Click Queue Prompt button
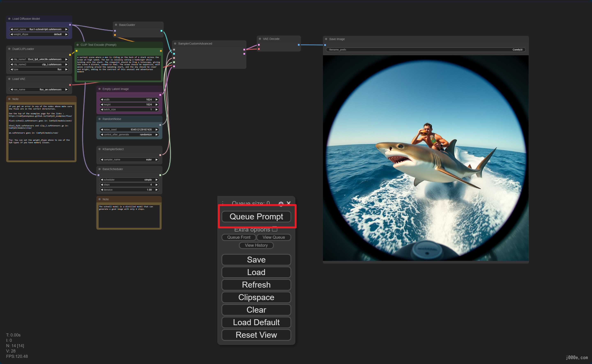Screen dimensions: 592x364 point(256,216)
